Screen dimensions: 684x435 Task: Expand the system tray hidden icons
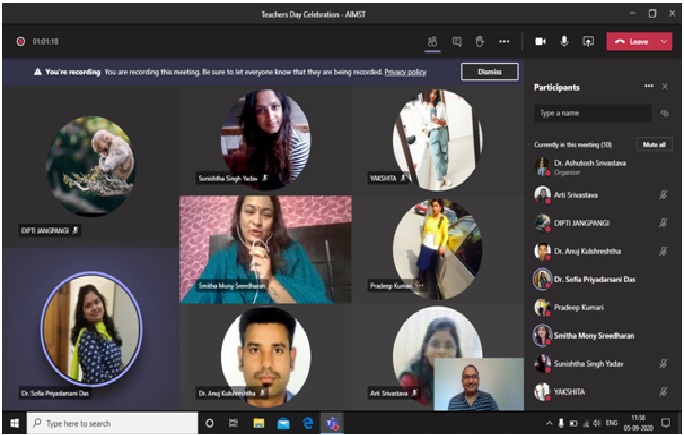click(x=548, y=424)
